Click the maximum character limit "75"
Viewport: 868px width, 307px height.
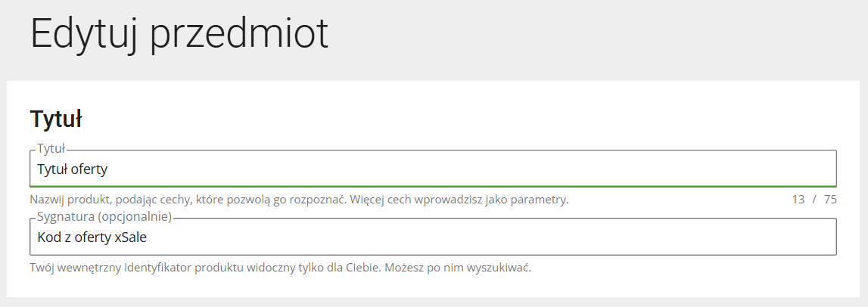830,200
